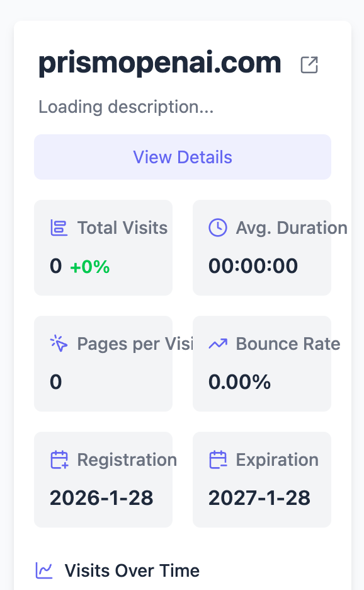
Task: Click the Pages per Visit cursor icon
Action: (x=59, y=344)
